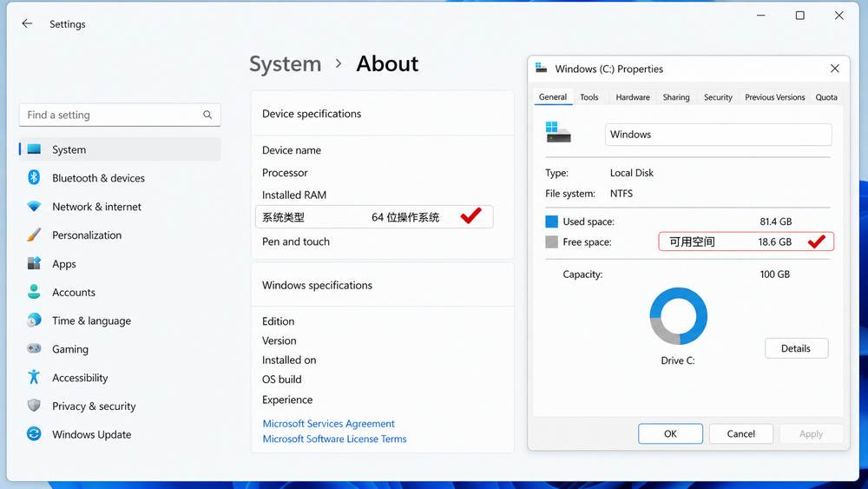Select the Privacy shield icon
This screenshot has height=489, width=868.
(34, 406)
